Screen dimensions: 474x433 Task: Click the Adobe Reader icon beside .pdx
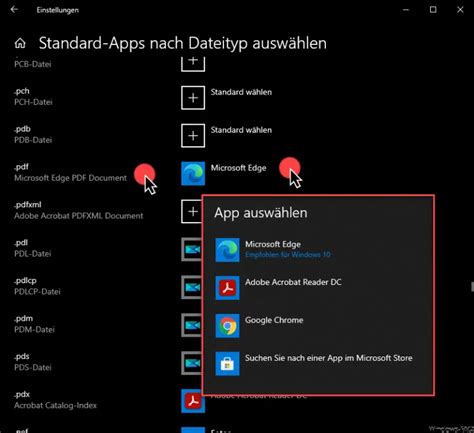[193, 401]
